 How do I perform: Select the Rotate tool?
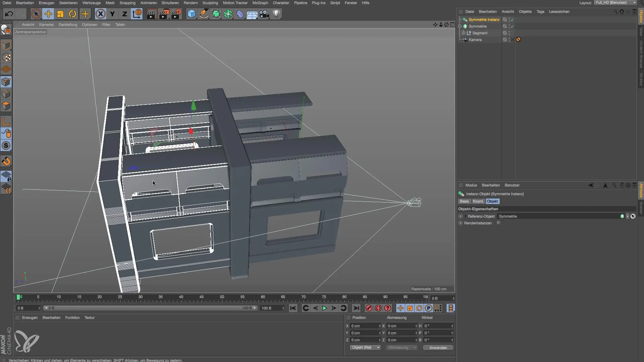click(x=72, y=14)
